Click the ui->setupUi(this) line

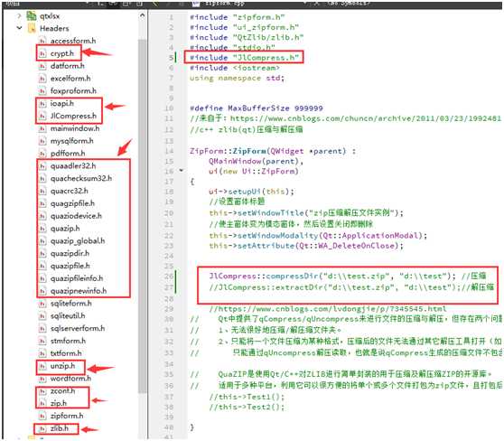click(251, 192)
